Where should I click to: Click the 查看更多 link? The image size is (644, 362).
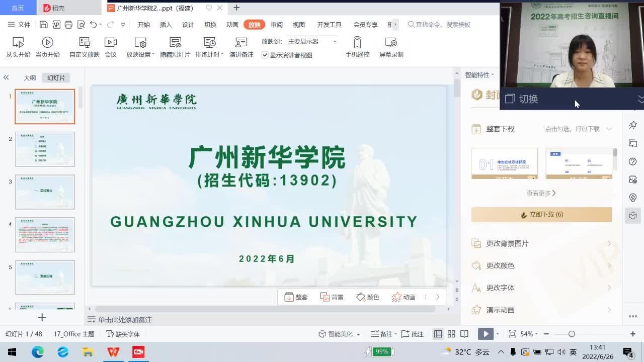coord(541,193)
